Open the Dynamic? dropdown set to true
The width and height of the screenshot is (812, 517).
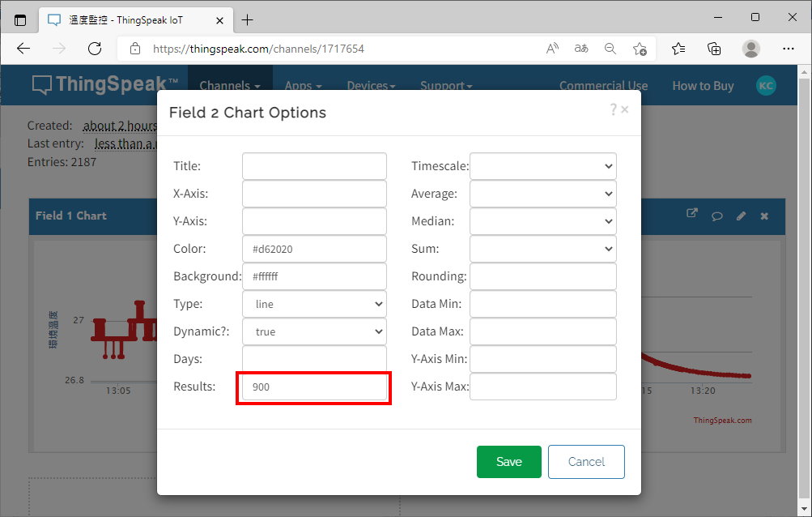314,331
